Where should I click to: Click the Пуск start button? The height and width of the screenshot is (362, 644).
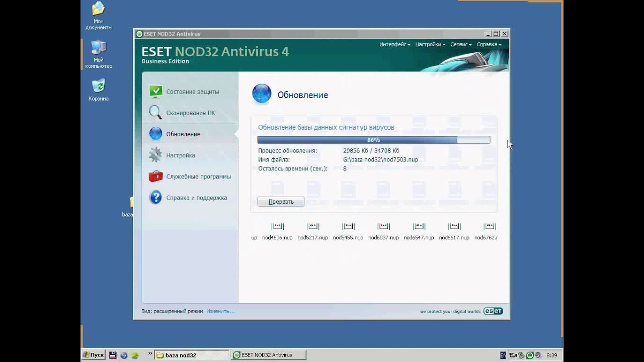pos(94,355)
